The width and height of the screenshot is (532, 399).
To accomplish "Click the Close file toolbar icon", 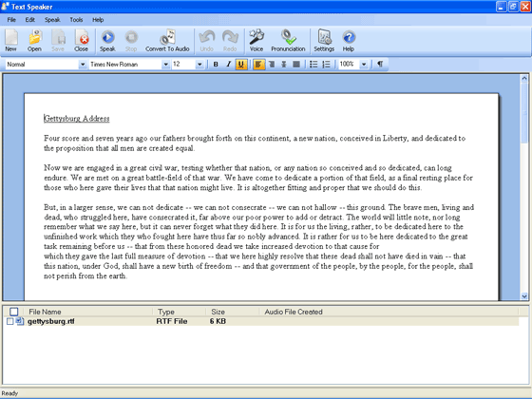I will point(82,37).
